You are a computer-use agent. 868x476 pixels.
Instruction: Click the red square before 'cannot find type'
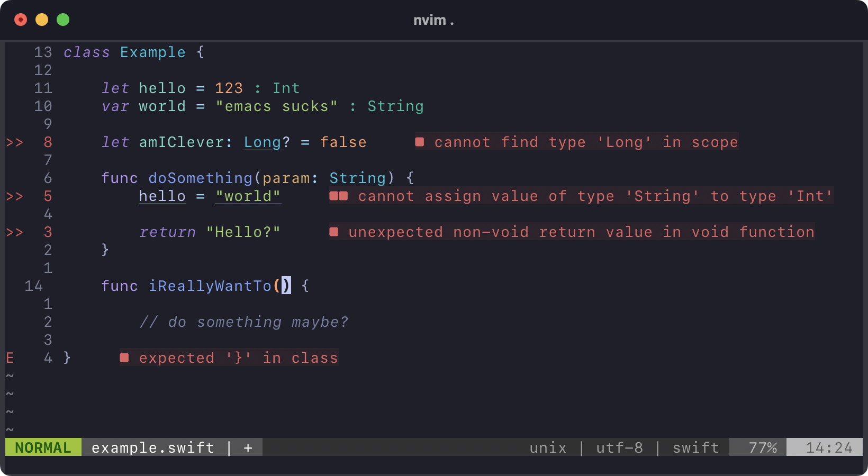[420, 142]
